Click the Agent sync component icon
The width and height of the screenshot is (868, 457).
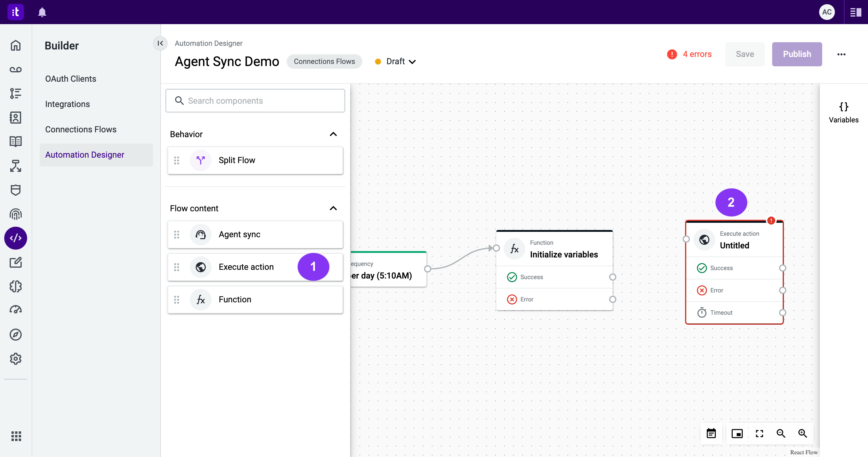coord(200,234)
